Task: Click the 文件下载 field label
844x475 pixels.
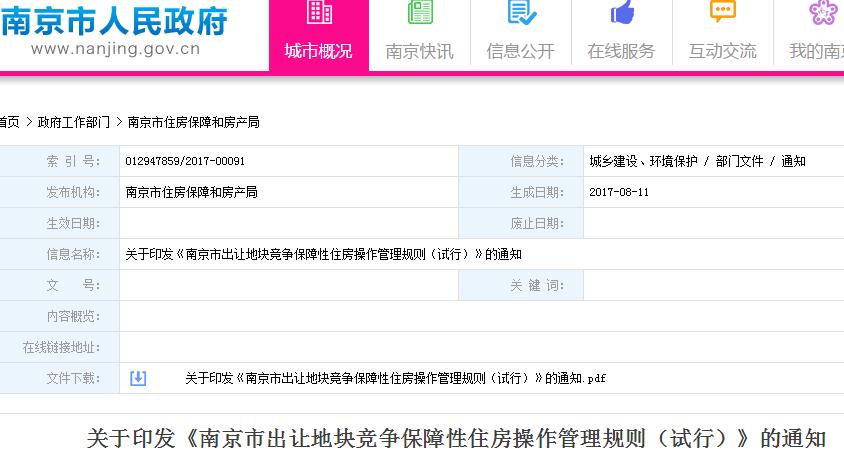Action: 73,378
